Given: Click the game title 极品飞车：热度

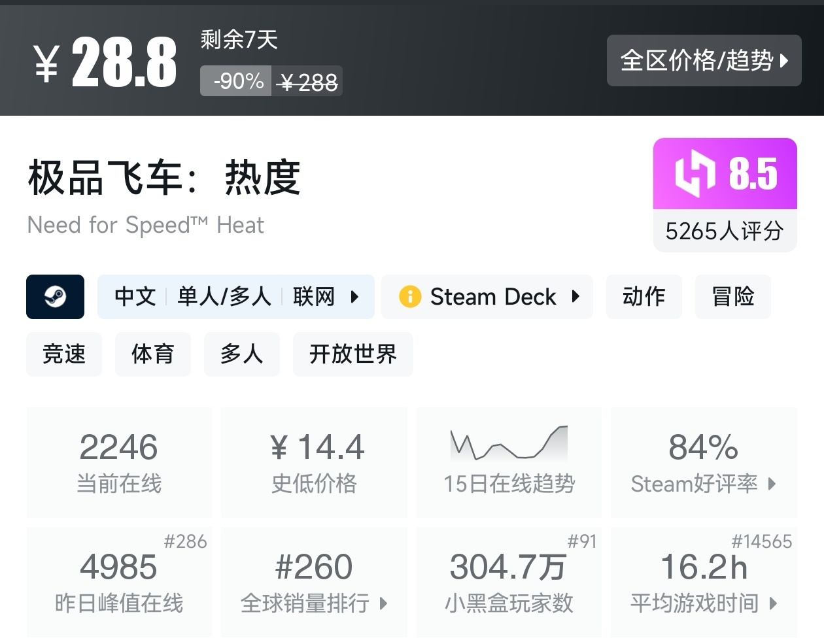Looking at the screenshot, I should tap(164, 178).
